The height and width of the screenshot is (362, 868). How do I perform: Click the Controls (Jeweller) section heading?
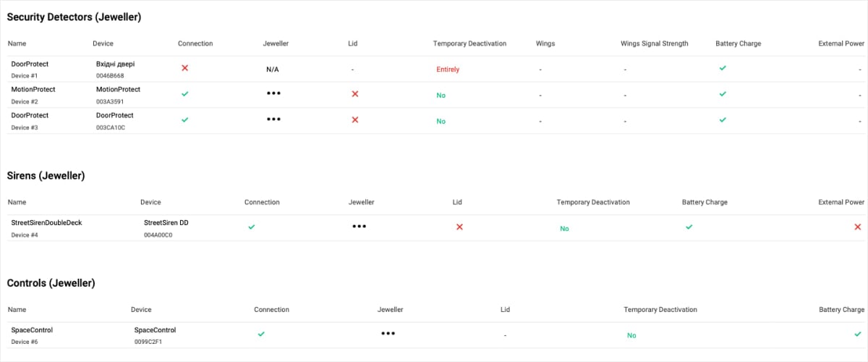click(51, 282)
